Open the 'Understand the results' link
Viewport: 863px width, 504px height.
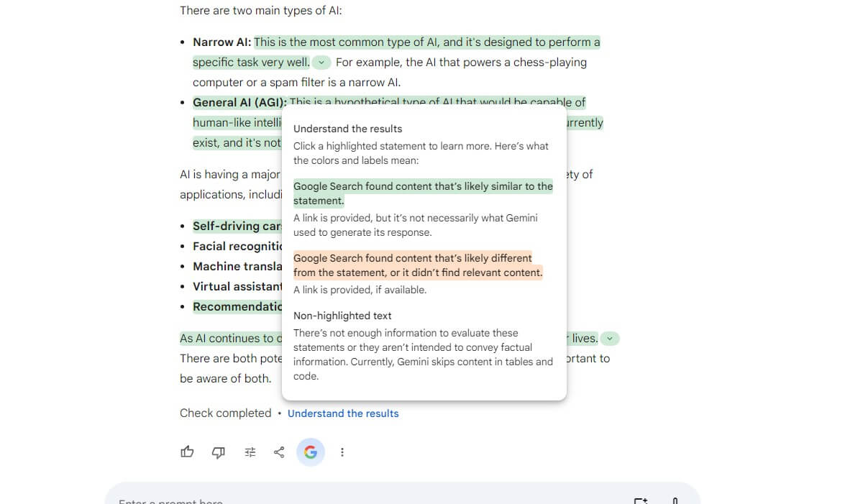343,413
